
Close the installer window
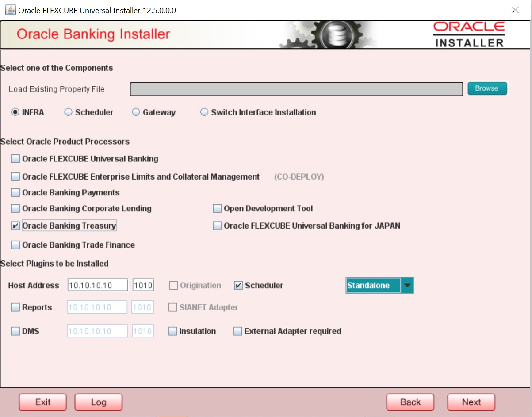tap(515, 10)
